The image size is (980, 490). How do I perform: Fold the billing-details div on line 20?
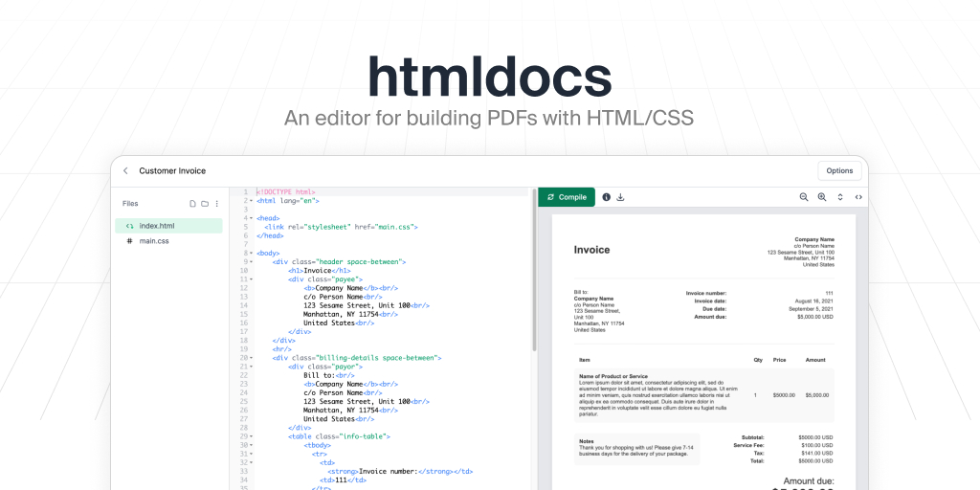[251, 358]
